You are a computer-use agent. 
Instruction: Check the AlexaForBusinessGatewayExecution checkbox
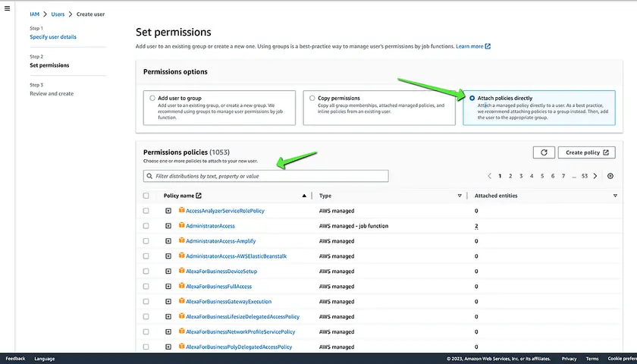[146, 302]
